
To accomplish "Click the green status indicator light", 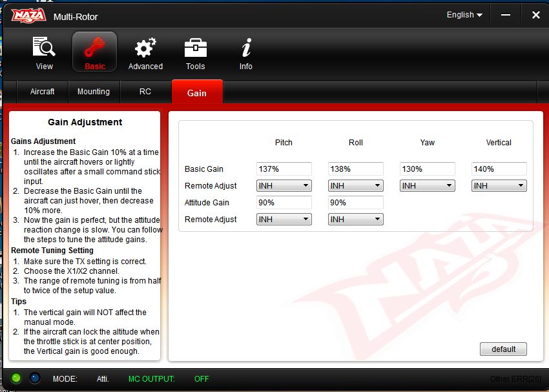I will 16,378.
